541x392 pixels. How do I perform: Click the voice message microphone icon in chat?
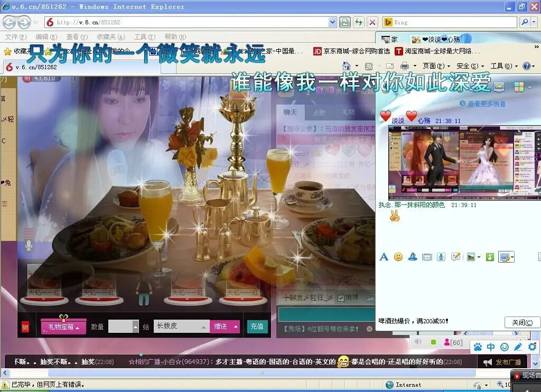click(x=441, y=257)
